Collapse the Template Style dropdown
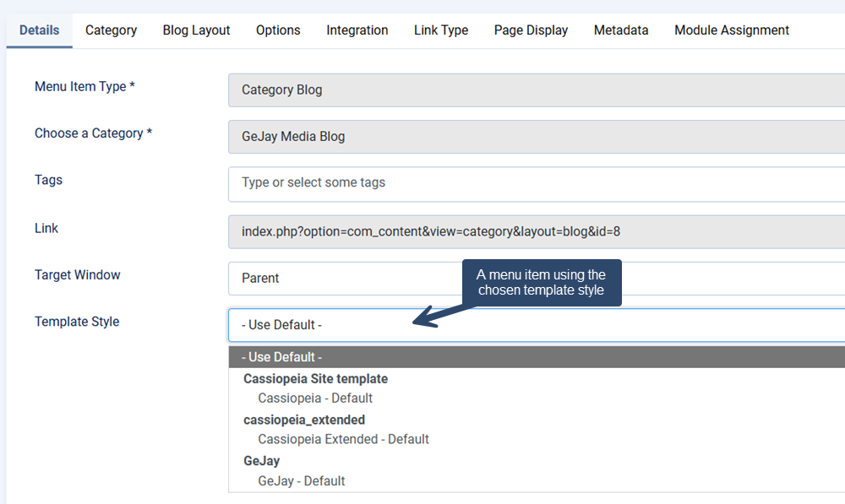Screen dimensions: 845x504 tap(537, 325)
